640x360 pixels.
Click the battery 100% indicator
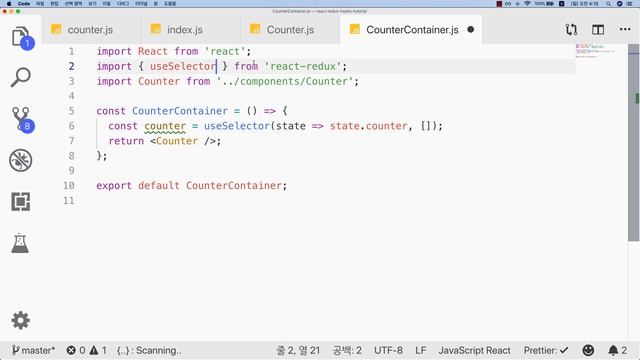click(x=544, y=3)
